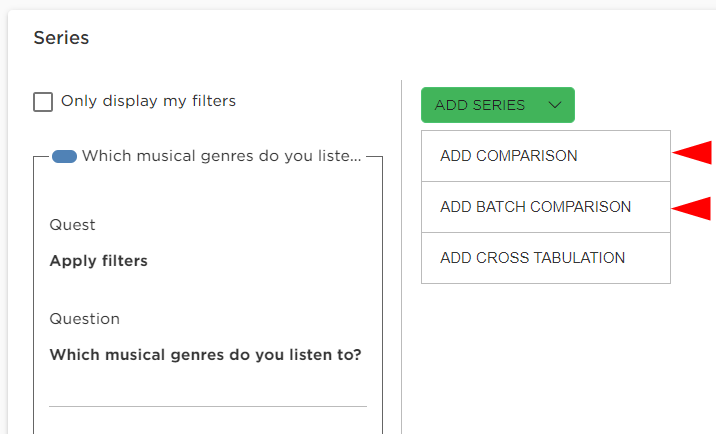Click the empty area below ADD CROSS TABULATION
Viewport: 716px width, 434px height.
tap(546, 356)
